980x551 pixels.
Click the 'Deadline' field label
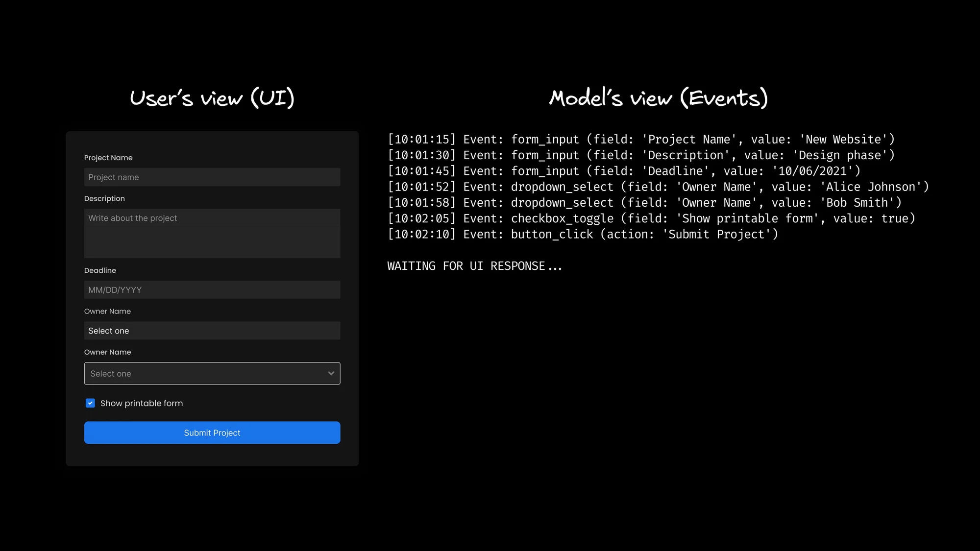[100, 270]
